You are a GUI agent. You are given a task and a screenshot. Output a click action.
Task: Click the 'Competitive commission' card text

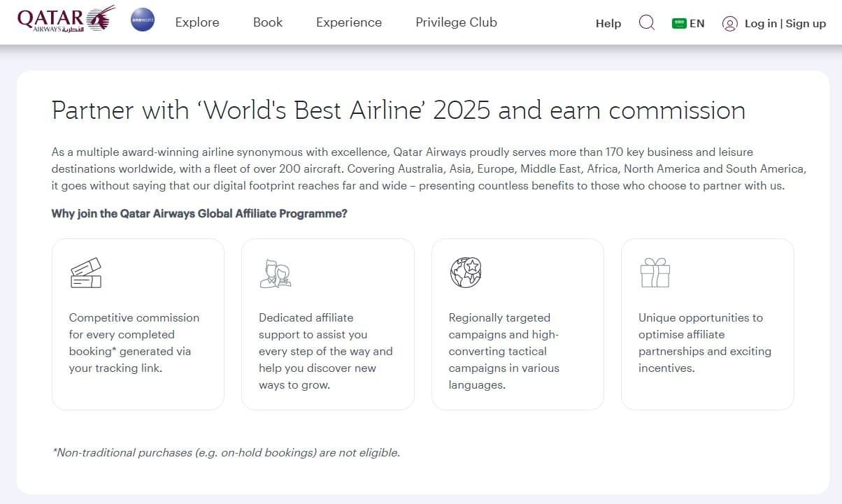[134, 343]
